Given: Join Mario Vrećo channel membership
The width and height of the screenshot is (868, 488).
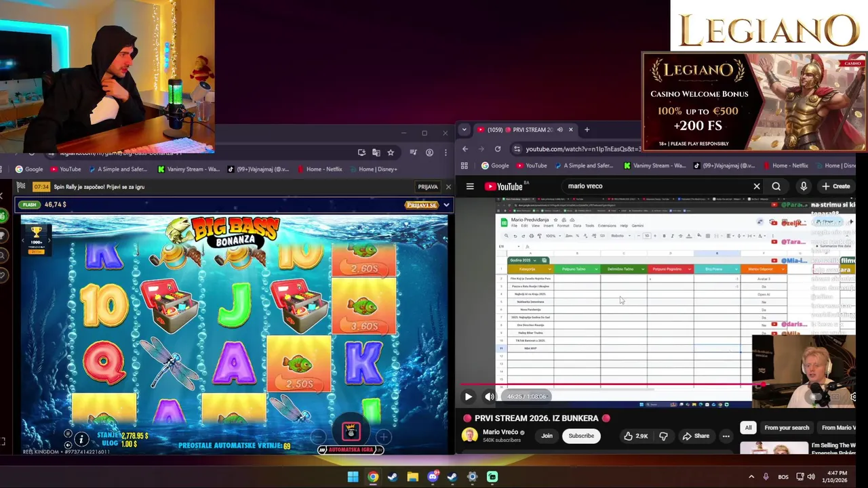Looking at the screenshot, I should pyautogui.click(x=547, y=436).
